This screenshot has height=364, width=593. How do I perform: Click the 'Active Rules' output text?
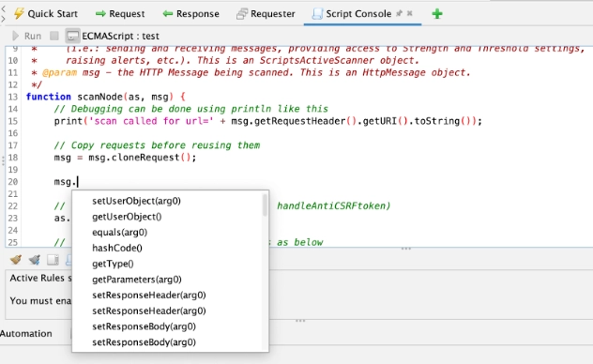pyautogui.click(x=40, y=278)
